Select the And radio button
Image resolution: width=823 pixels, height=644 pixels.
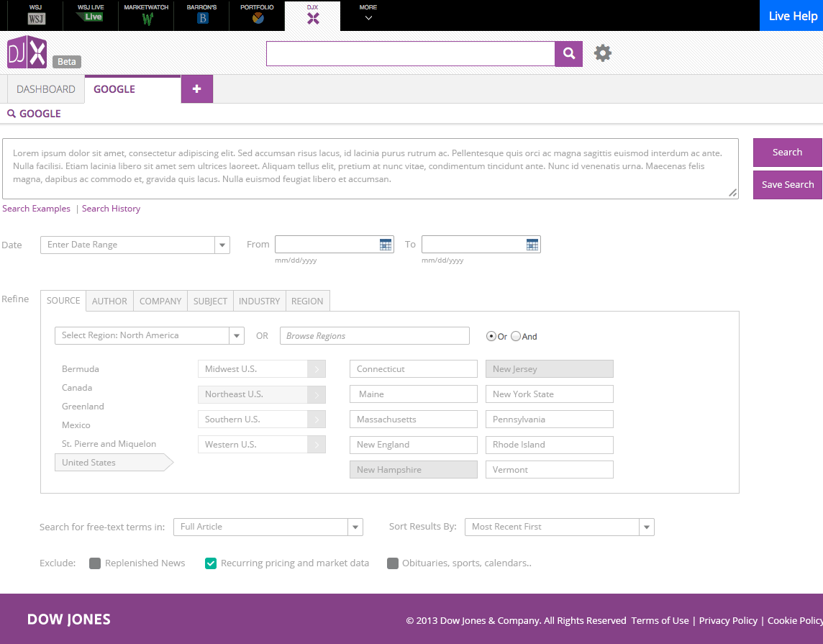tap(516, 337)
